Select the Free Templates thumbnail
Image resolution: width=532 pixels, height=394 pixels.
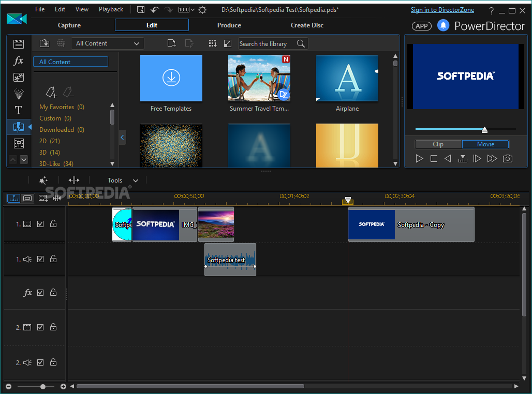[x=171, y=78]
